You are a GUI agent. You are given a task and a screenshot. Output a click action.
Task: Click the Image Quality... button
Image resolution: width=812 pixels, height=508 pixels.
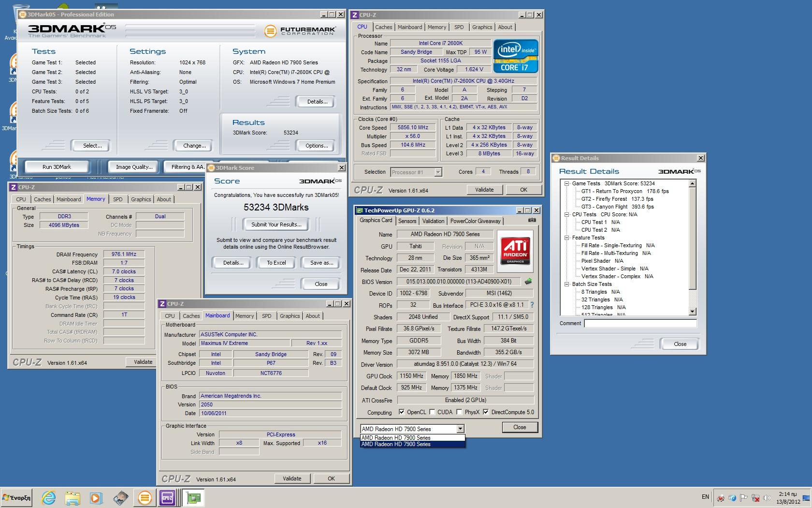[x=134, y=167]
